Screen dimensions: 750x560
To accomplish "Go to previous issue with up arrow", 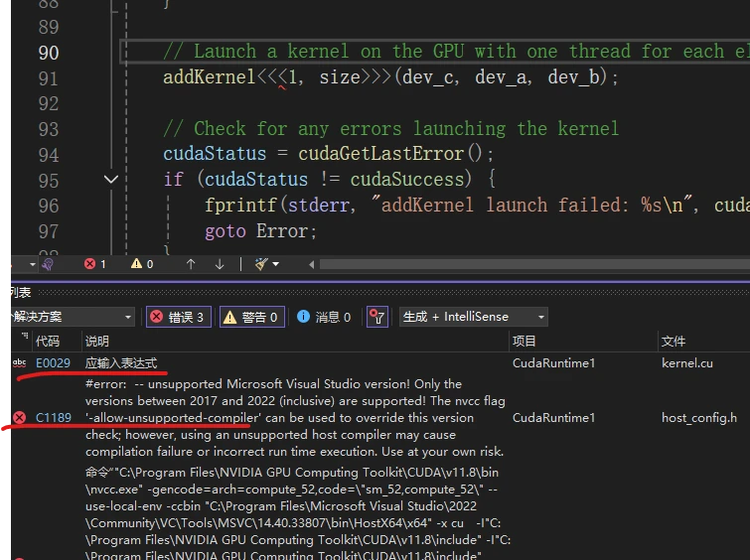I will pyautogui.click(x=191, y=264).
